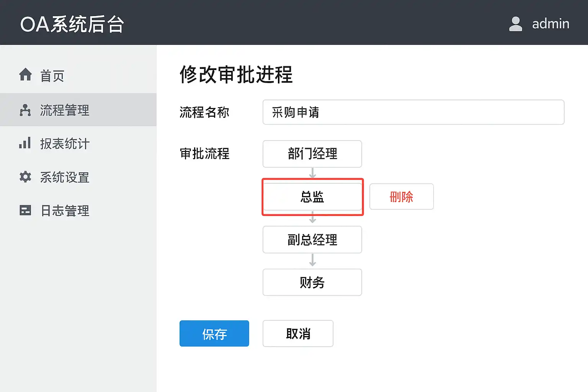This screenshot has height=392, width=588.
Task: Delete the 总监 step with 删除
Action: point(401,197)
